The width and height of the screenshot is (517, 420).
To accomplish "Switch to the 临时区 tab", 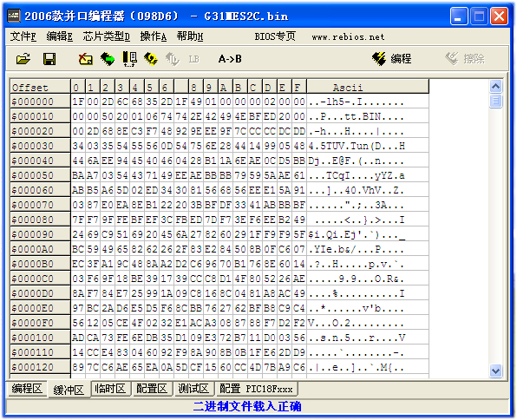I will (110, 389).
